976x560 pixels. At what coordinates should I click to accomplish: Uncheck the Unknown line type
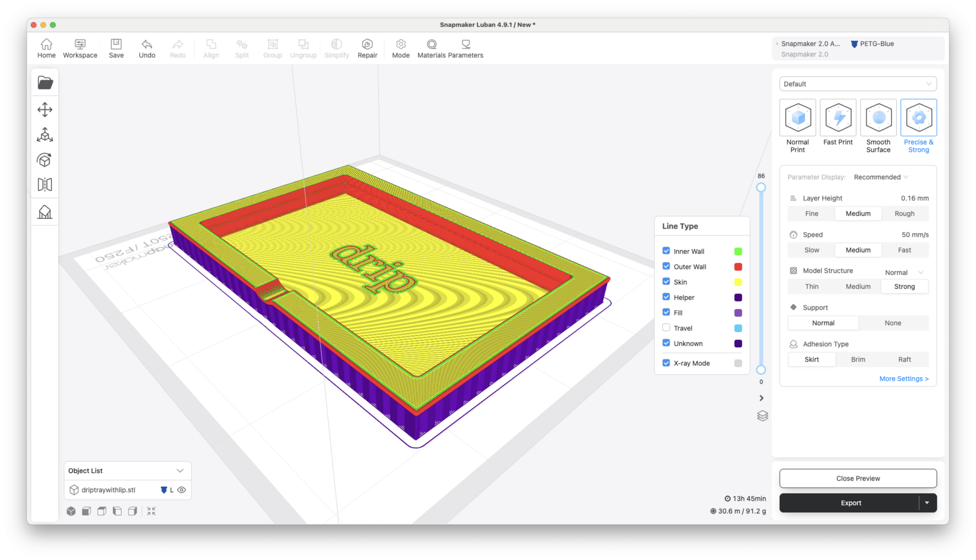(666, 343)
